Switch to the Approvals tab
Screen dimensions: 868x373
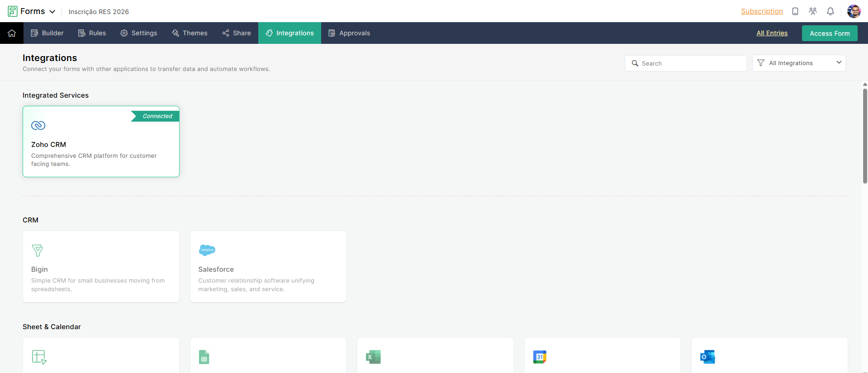[x=349, y=33]
